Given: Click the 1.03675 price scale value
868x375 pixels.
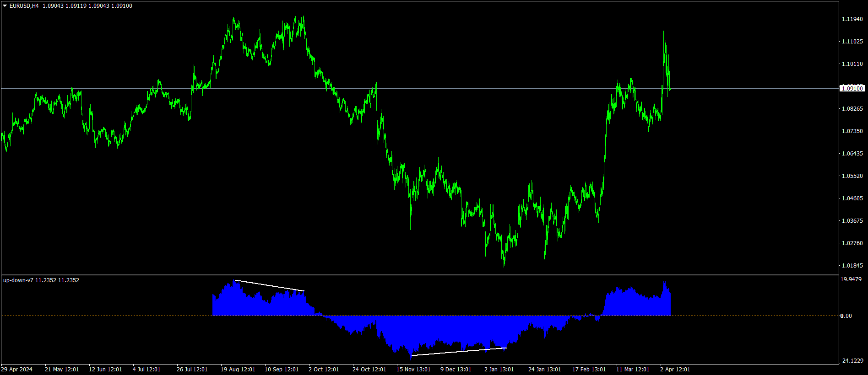Looking at the screenshot, I should click(x=852, y=220).
